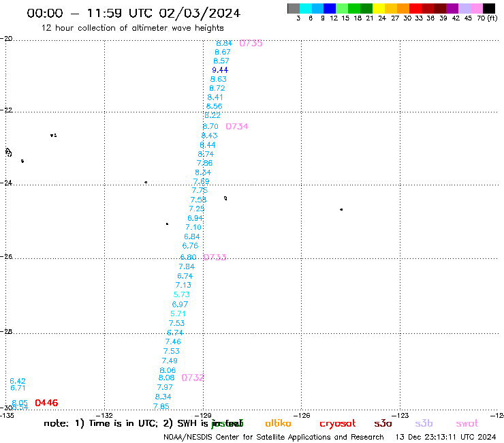Viewport: 504px width, 443px height.
Task: Click the 6.80 value beside 0733
Action: 189,257
